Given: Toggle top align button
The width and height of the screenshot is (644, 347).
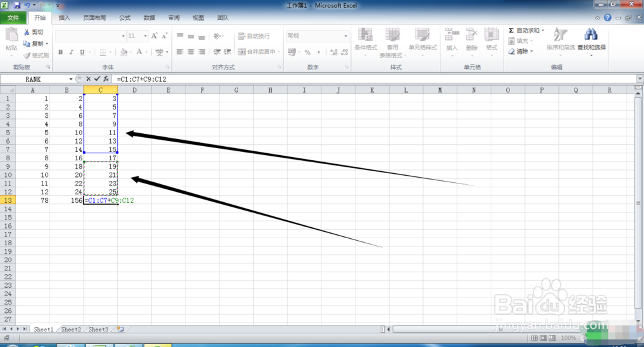Looking at the screenshot, I should (x=180, y=35).
